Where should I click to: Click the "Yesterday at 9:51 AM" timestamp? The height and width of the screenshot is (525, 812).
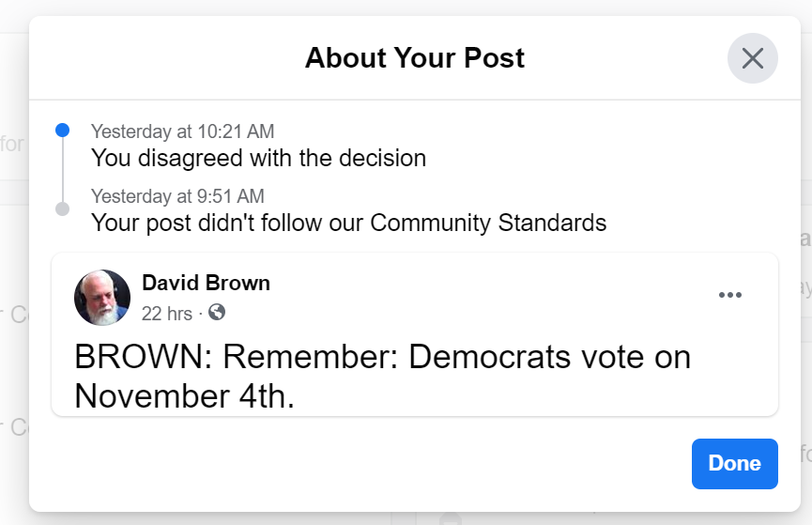[x=177, y=196]
